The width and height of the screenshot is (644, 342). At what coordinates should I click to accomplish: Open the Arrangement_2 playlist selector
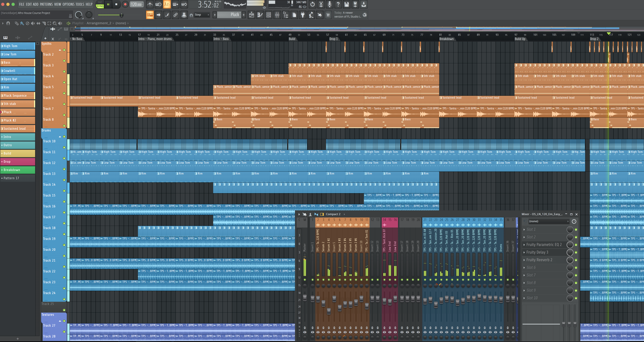[99, 23]
